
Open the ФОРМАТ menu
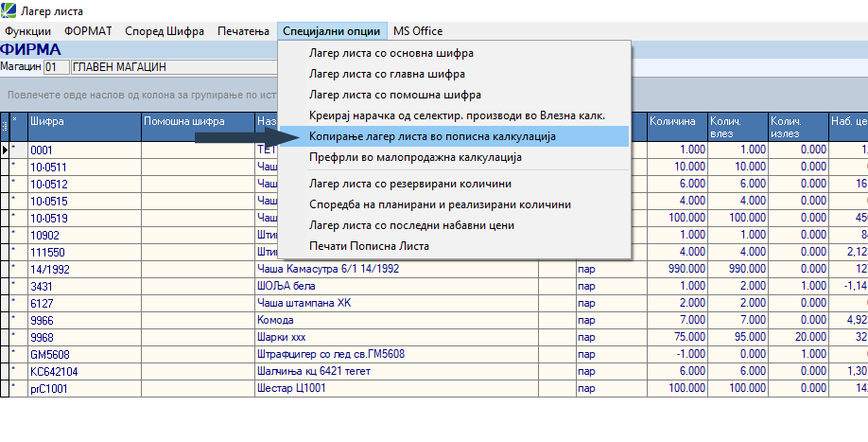point(88,31)
